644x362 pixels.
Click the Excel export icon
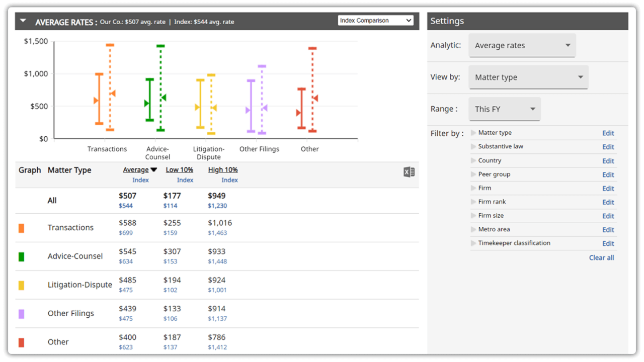point(409,172)
